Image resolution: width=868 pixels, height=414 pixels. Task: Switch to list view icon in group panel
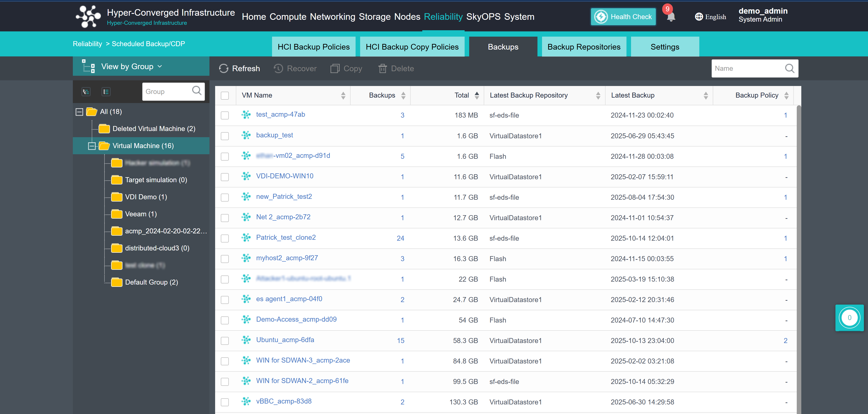coord(106,91)
